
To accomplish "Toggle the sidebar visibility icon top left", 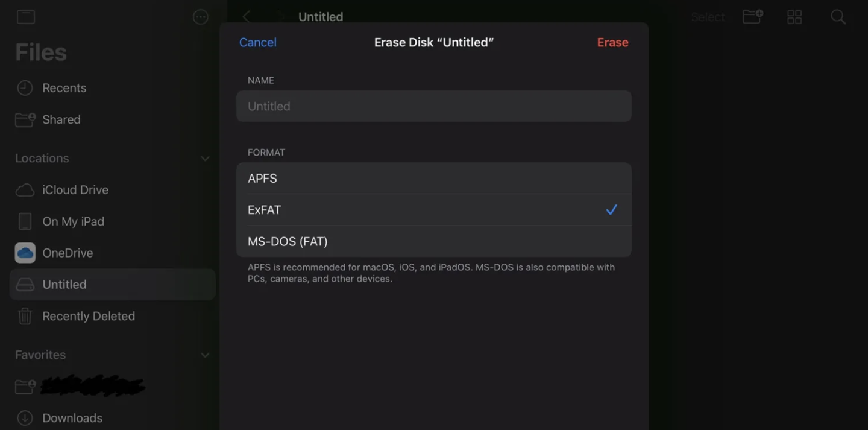I will [x=26, y=16].
